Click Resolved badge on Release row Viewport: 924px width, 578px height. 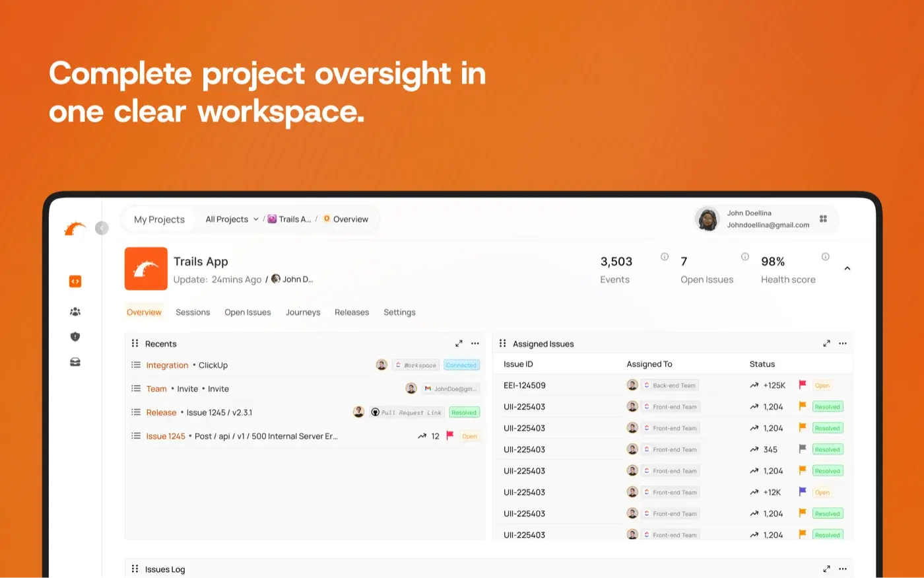[x=464, y=412]
